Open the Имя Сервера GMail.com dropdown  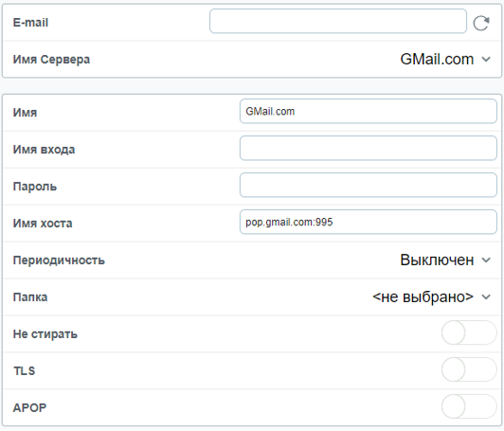click(x=445, y=59)
